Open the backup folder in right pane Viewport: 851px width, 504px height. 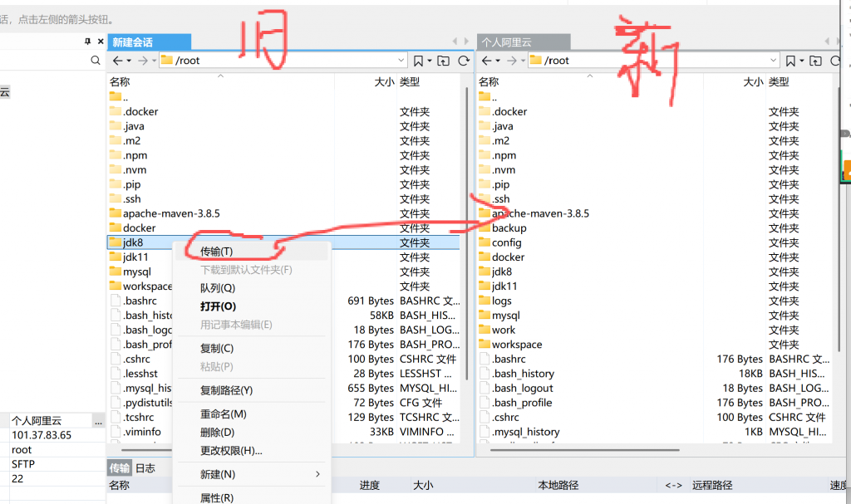click(x=509, y=228)
